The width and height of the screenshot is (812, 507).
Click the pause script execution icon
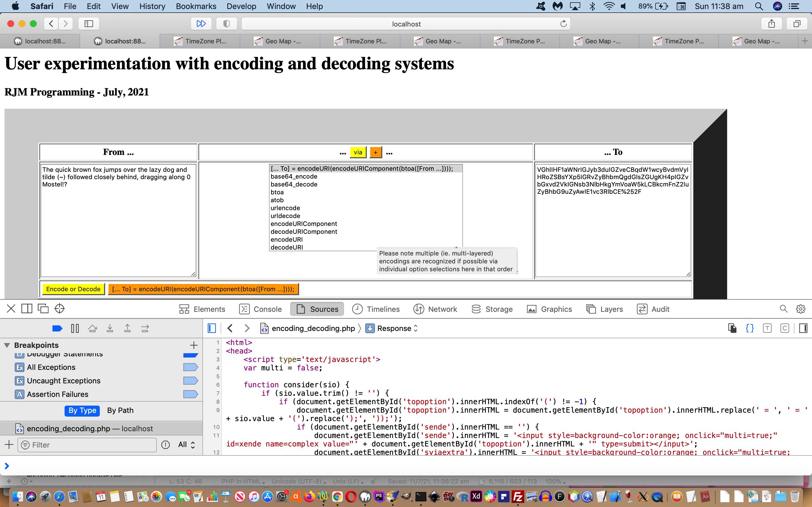(75, 328)
